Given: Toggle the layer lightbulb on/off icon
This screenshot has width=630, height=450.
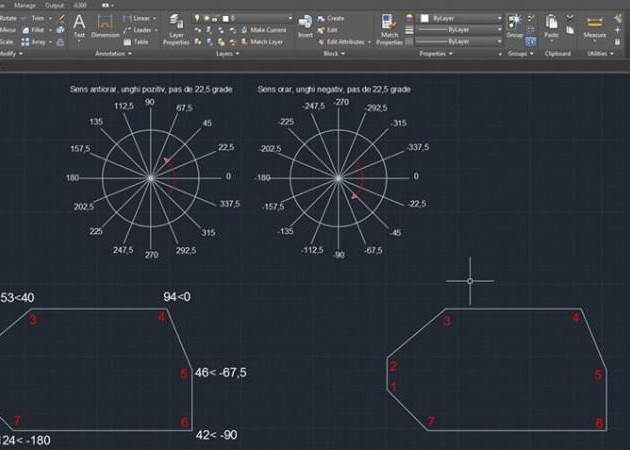Looking at the screenshot, I should click(x=199, y=18).
